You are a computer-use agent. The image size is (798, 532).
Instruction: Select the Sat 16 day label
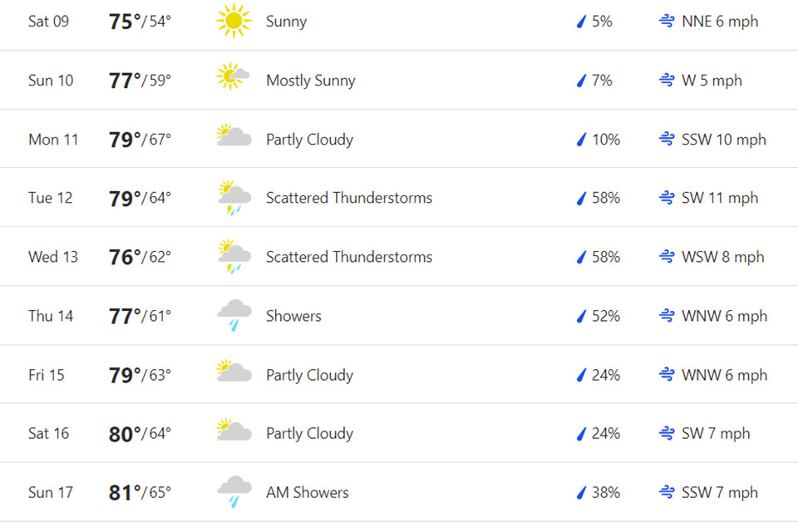(48, 433)
